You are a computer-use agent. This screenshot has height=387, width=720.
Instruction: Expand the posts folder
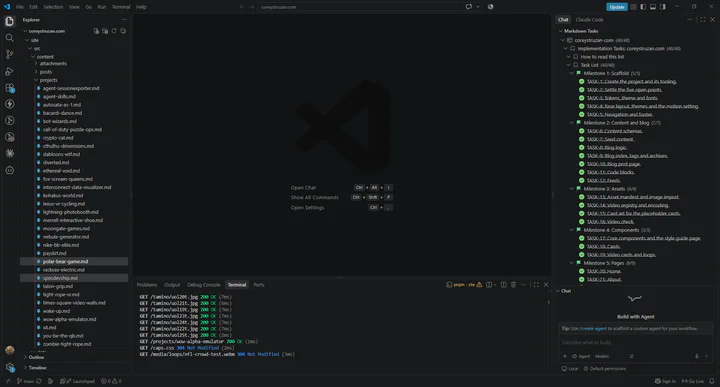(x=36, y=72)
